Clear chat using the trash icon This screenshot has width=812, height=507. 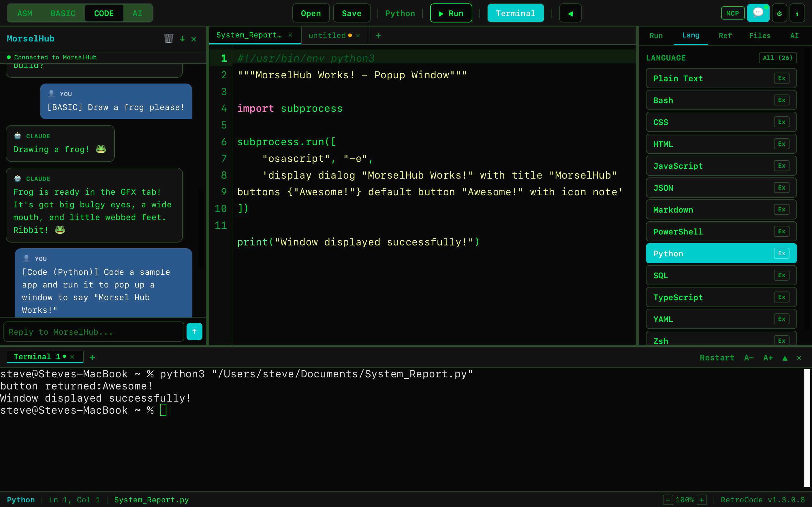(169, 38)
